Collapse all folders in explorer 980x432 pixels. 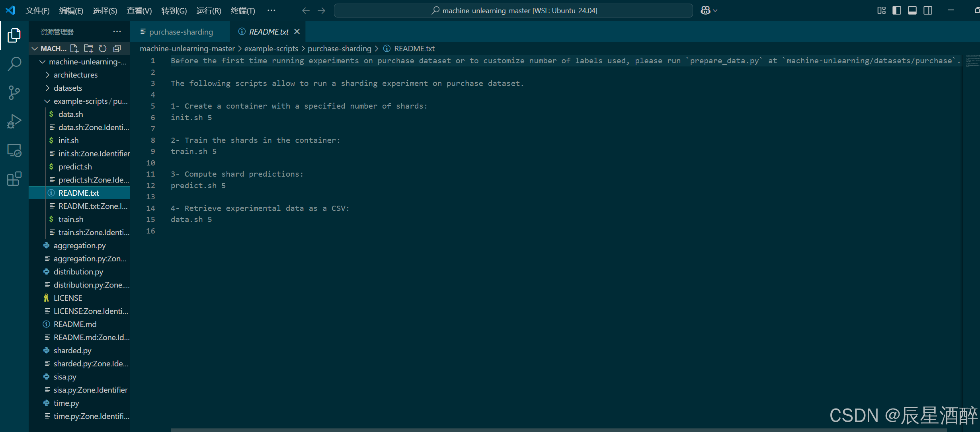[x=117, y=49]
